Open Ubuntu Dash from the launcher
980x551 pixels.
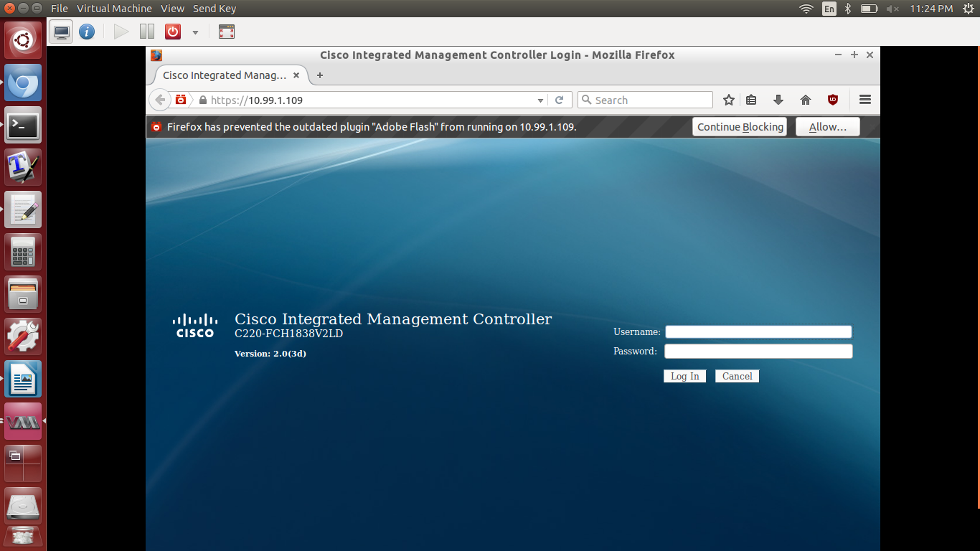[23, 40]
